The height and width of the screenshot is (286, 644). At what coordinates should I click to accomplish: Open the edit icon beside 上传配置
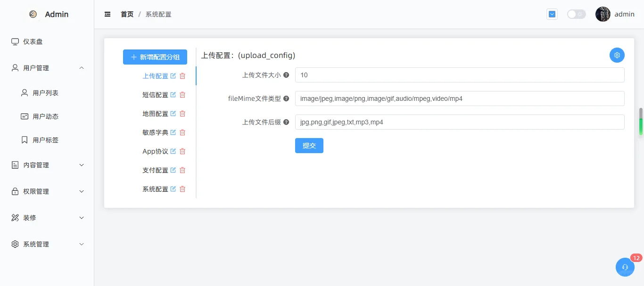coord(173,75)
